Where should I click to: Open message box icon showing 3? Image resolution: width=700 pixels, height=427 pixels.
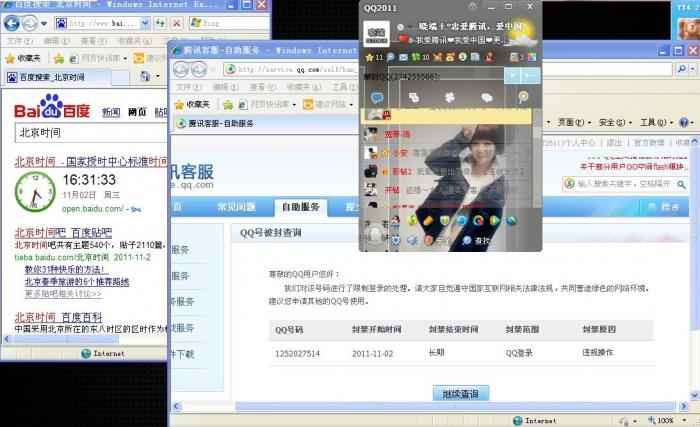[514, 57]
